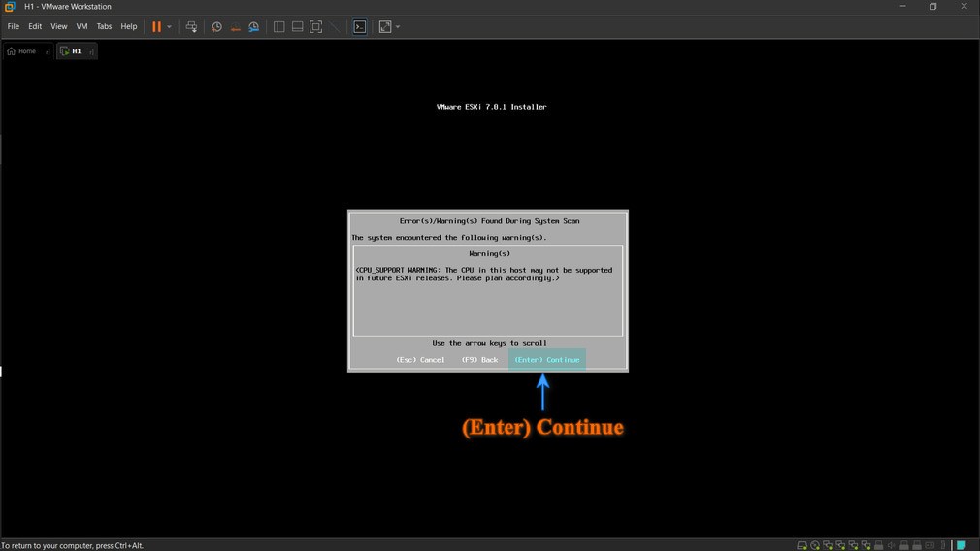Open the View menu
Viewport: 980px width, 551px height.
point(59,27)
